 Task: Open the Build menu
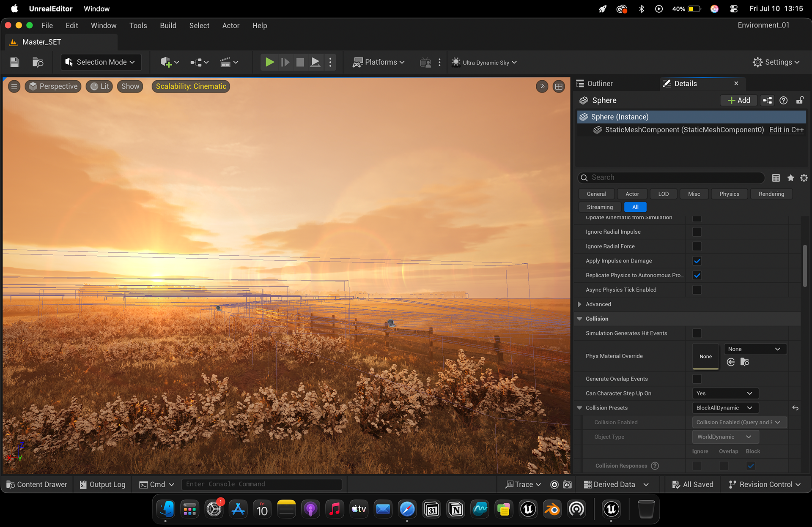(168, 26)
